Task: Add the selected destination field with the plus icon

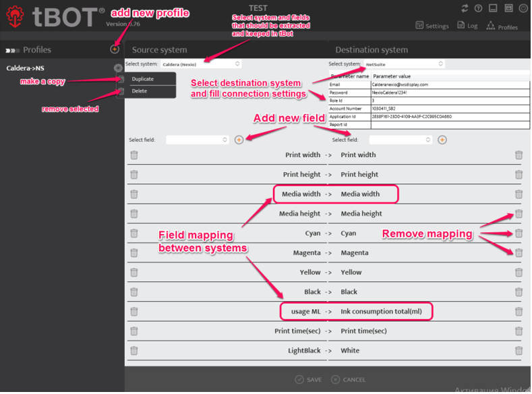Action: [x=442, y=140]
